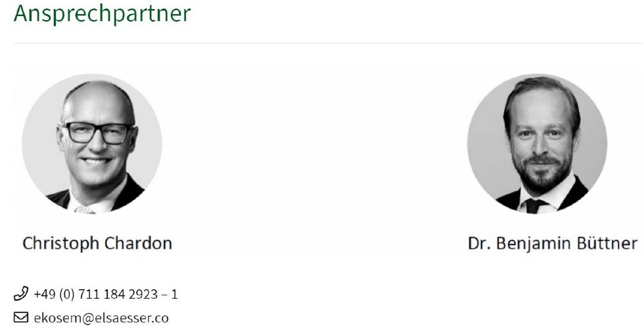Screen dimensions: 644x333
Task: Click the trailing "– 1" phone extension
Action: click(171, 295)
